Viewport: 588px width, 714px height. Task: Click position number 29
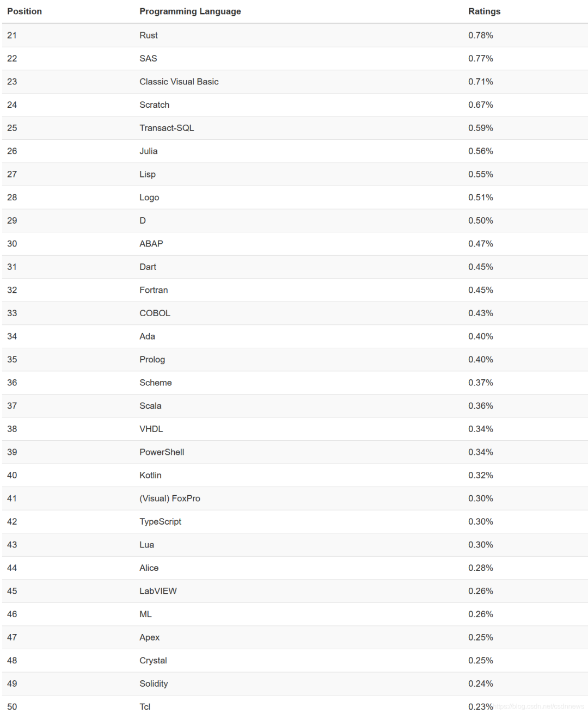[x=12, y=220]
